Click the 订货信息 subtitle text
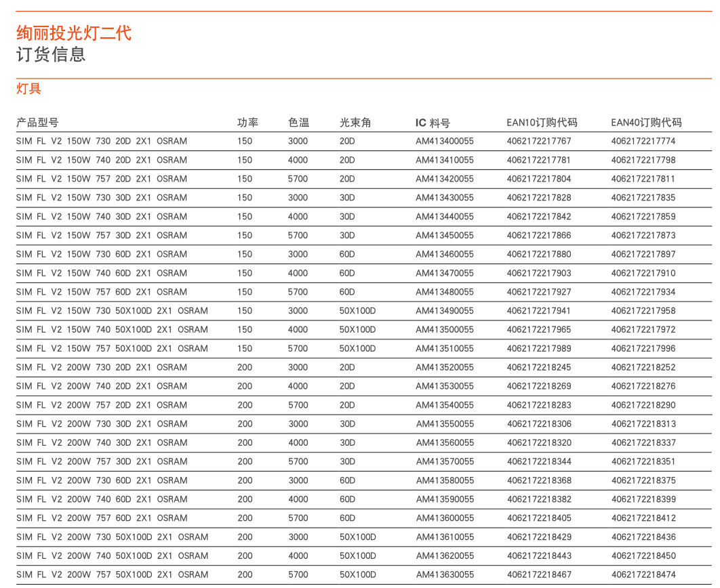 coord(51,54)
